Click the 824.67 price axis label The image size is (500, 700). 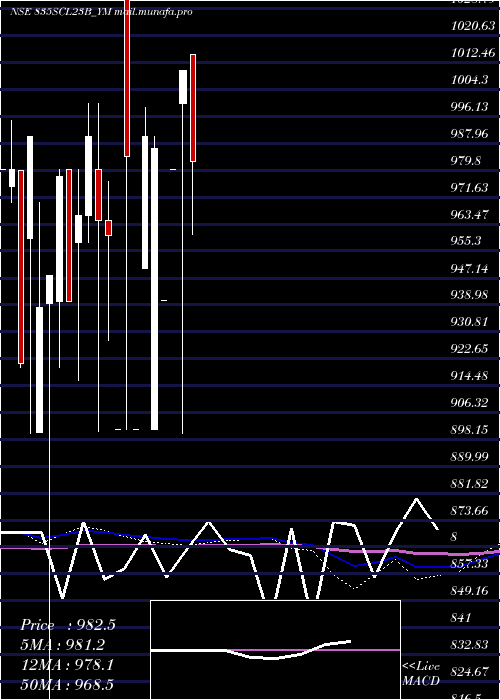pos(470,672)
